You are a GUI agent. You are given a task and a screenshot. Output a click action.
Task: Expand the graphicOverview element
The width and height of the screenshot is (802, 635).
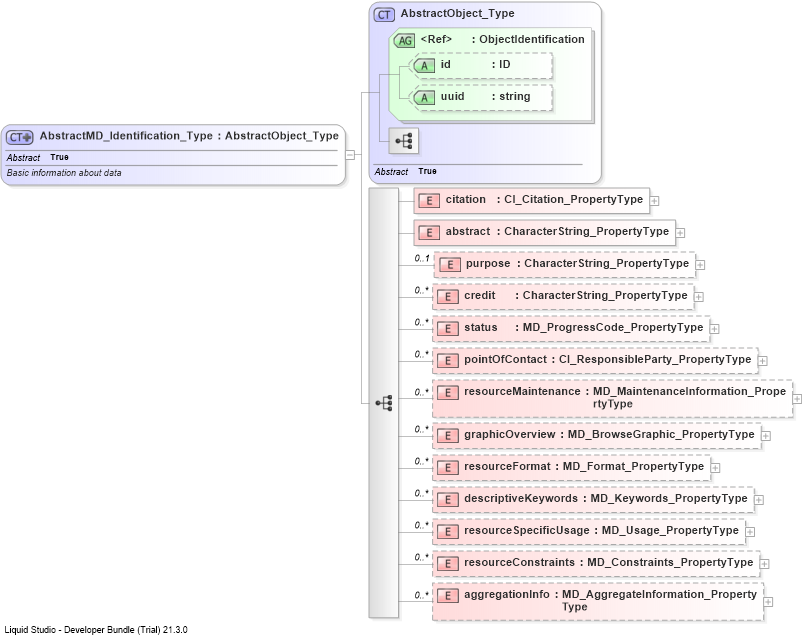pyautogui.click(x=766, y=436)
